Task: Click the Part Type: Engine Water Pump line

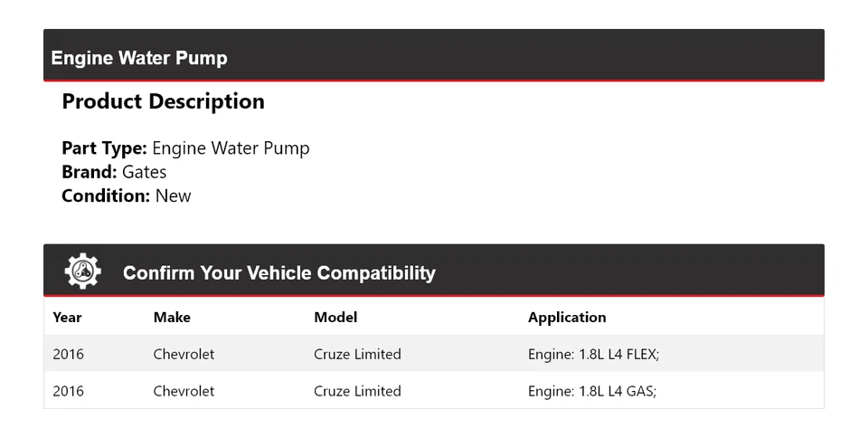Action: click(x=185, y=148)
